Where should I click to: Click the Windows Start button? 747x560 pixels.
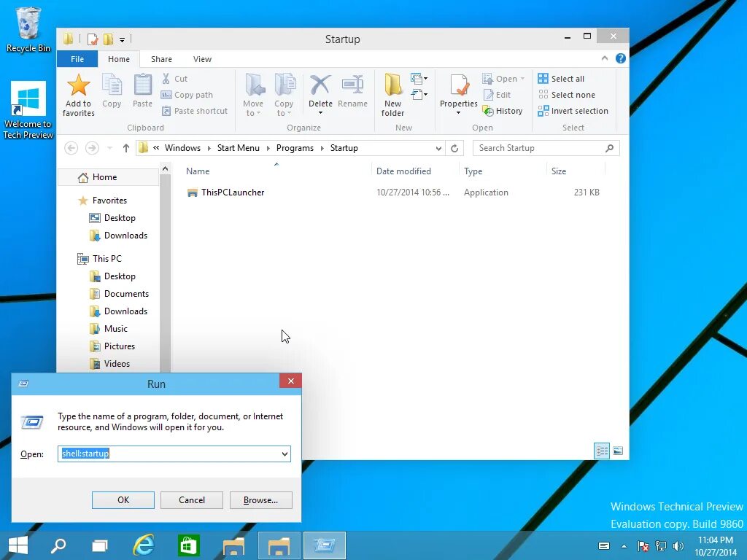[18, 545]
